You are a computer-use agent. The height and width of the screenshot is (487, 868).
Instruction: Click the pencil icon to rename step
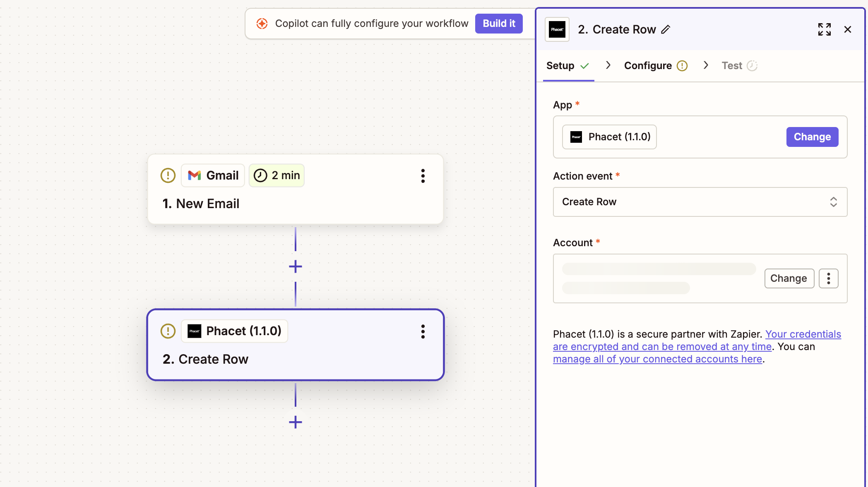(666, 30)
